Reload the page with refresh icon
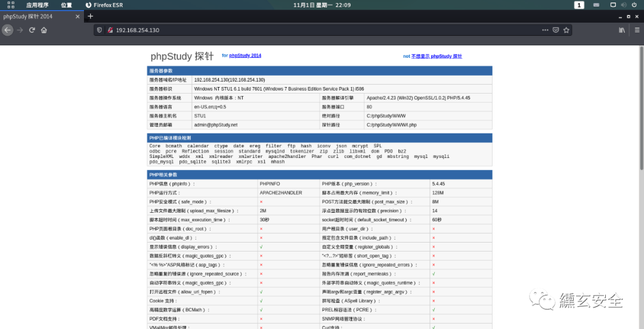 click(32, 30)
